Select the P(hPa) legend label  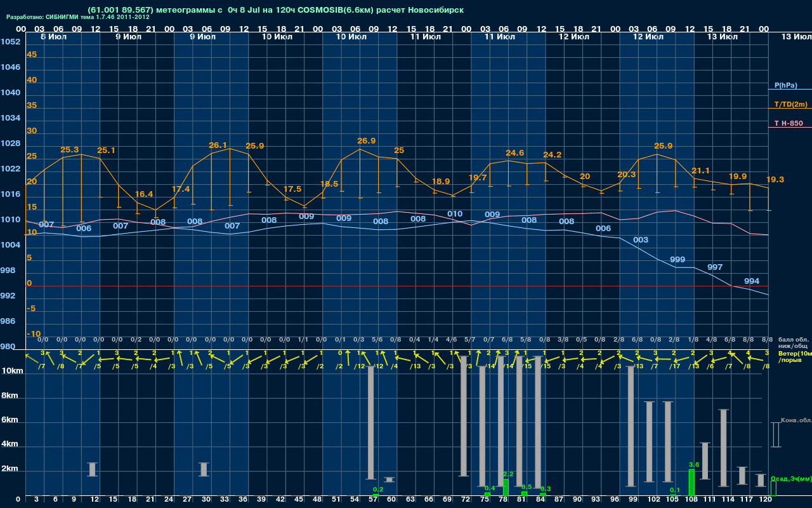click(x=785, y=85)
